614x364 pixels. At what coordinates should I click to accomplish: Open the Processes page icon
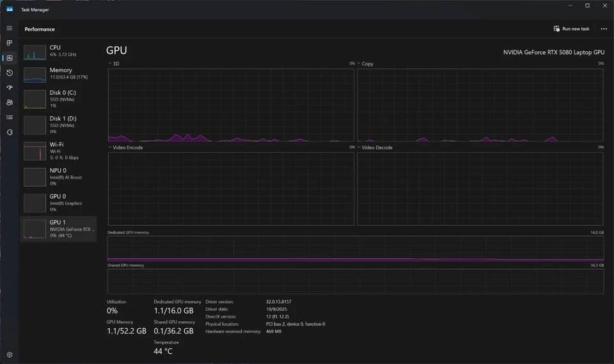(x=10, y=43)
